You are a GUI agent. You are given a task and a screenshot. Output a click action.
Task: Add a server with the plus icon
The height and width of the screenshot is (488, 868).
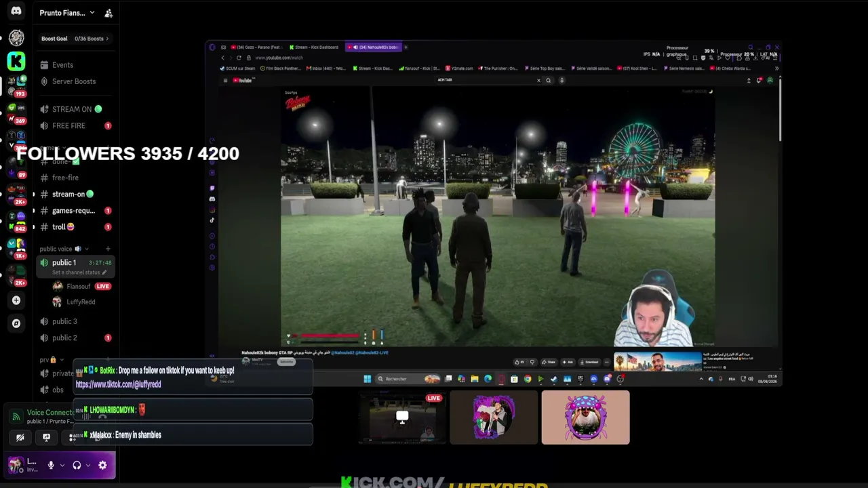coord(16,300)
